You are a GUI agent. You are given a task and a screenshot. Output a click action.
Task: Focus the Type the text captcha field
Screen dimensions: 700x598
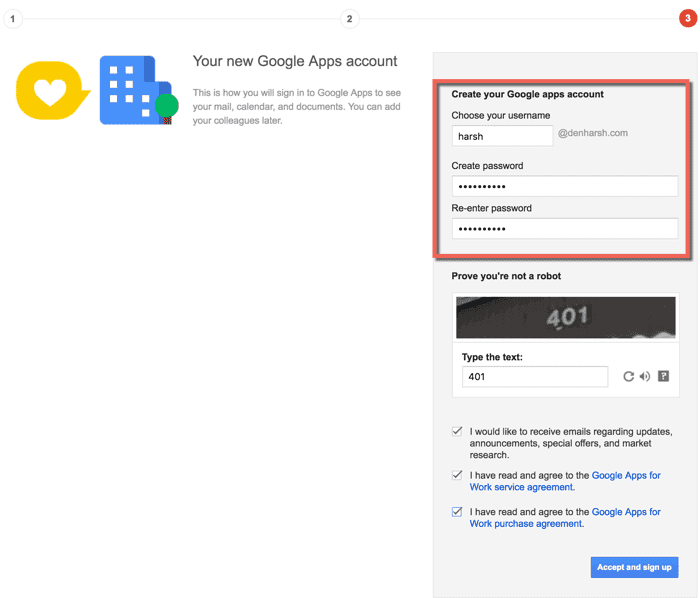pos(535,377)
